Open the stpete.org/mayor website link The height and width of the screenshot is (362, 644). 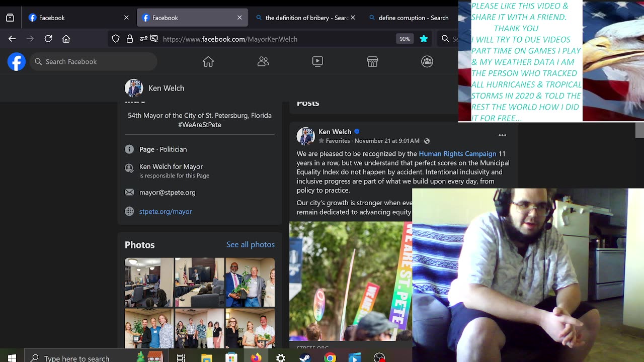pyautogui.click(x=166, y=211)
